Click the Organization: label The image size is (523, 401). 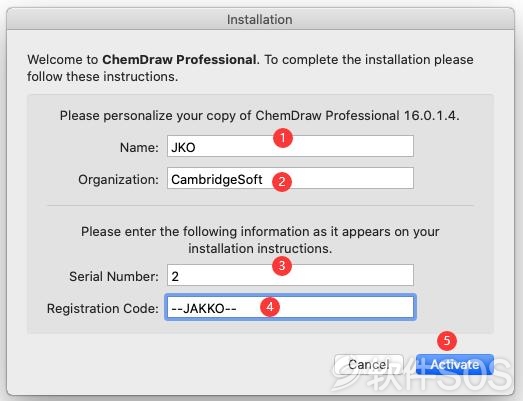(x=118, y=179)
